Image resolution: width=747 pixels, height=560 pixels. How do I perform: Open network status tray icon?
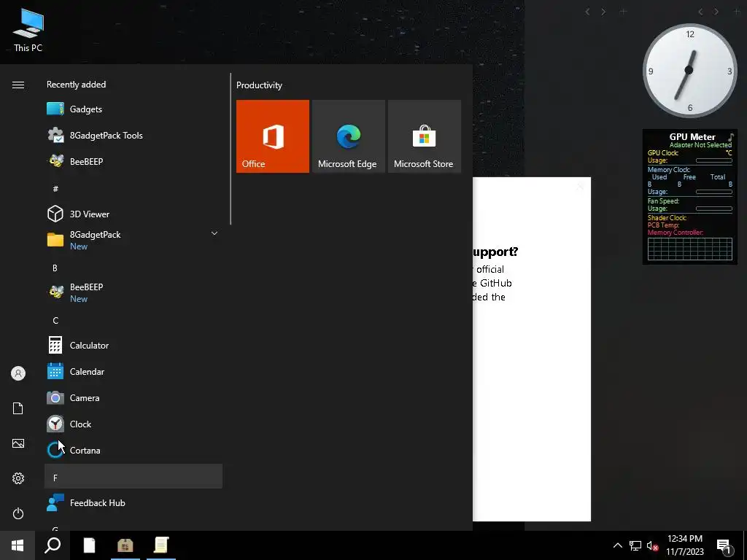tap(635, 545)
